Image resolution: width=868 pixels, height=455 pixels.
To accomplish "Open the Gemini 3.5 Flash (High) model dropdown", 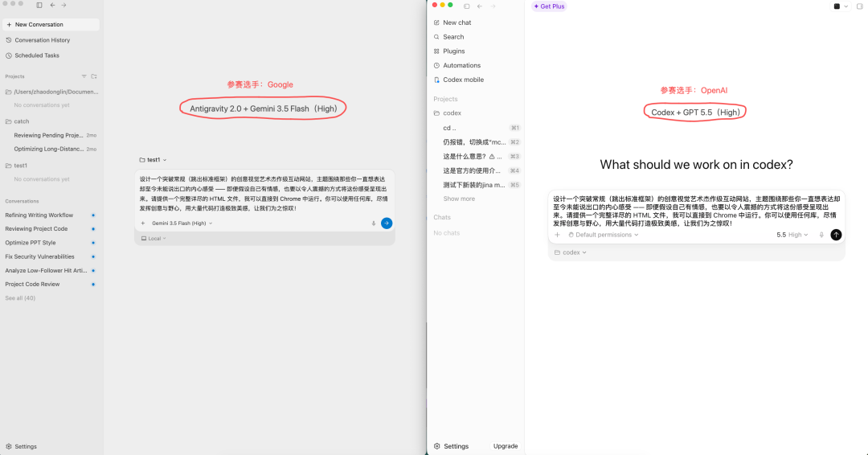I will point(182,223).
